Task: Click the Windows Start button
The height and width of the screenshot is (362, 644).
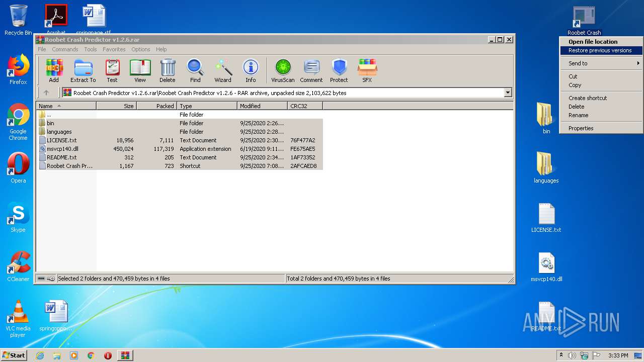Action: tap(14, 355)
